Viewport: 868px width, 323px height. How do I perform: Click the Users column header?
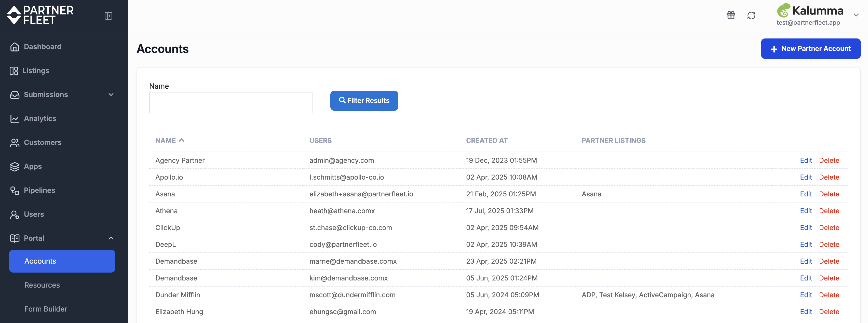320,141
